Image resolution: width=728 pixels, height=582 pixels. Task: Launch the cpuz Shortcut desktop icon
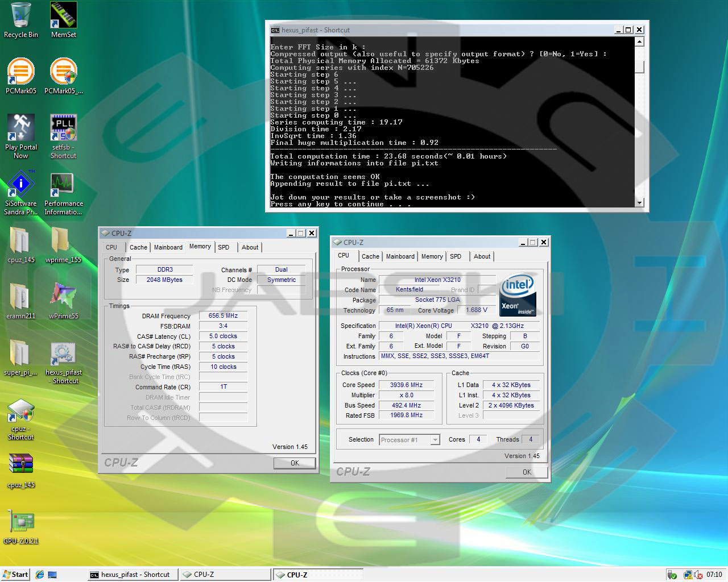[x=21, y=419]
